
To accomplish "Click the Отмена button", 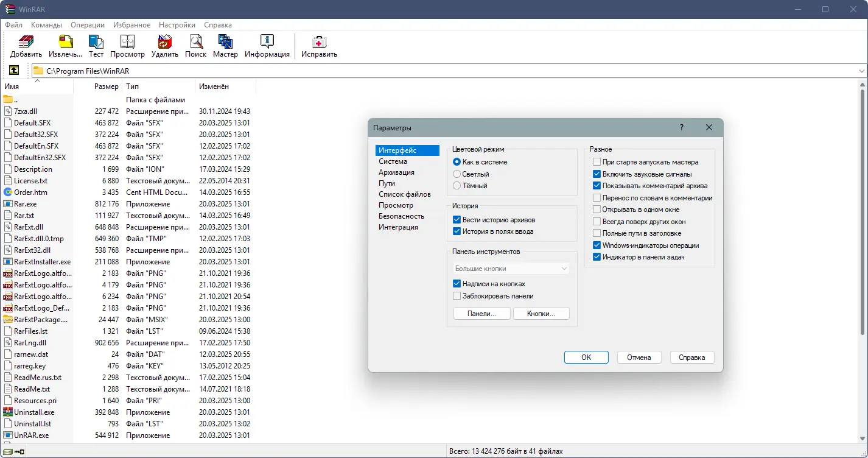I will pos(639,358).
